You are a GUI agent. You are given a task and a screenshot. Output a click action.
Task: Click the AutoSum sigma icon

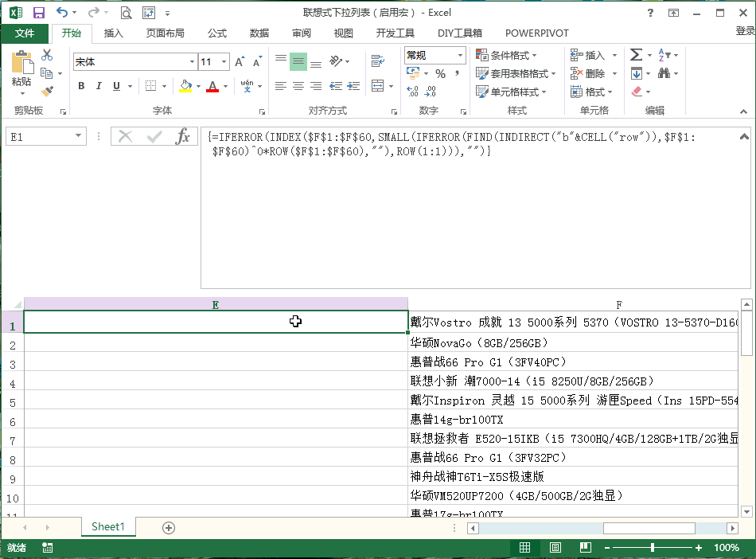(637, 55)
